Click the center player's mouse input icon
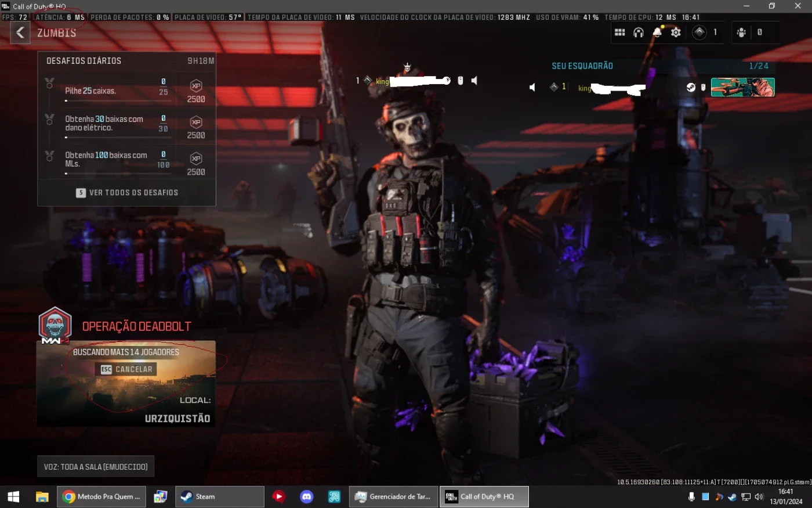The image size is (812, 508). [x=461, y=81]
